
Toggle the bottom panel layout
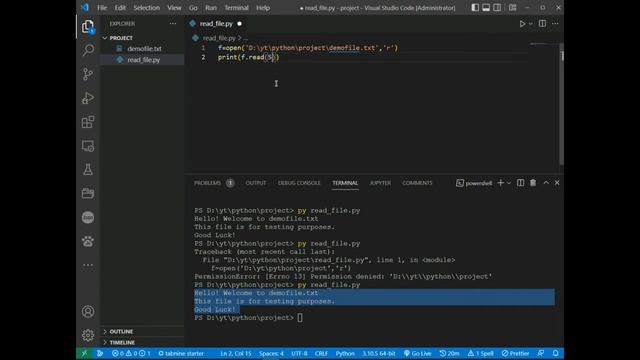tap(486, 8)
